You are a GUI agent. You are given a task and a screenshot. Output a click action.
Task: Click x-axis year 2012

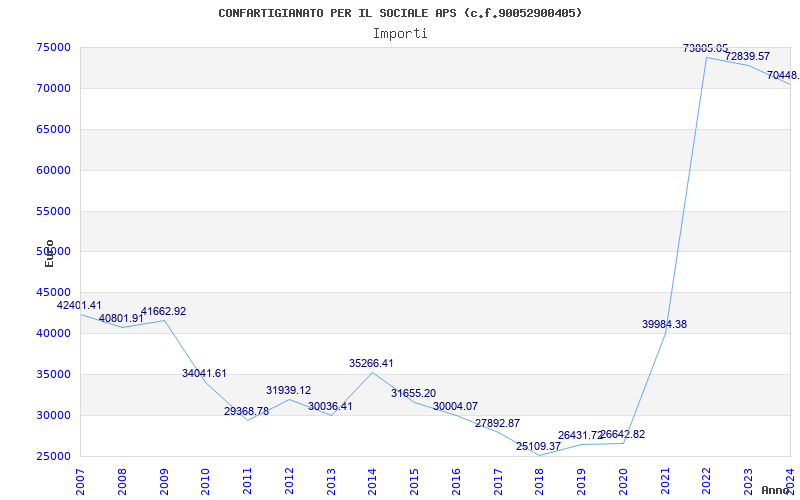point(289,482)
